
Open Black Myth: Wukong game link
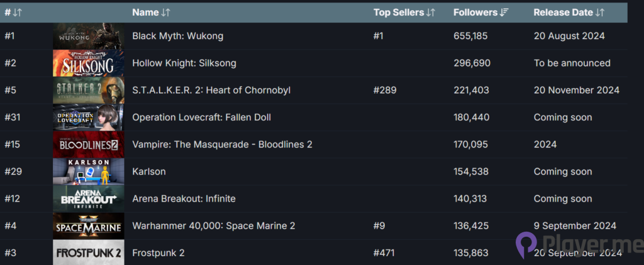point(178,36)
